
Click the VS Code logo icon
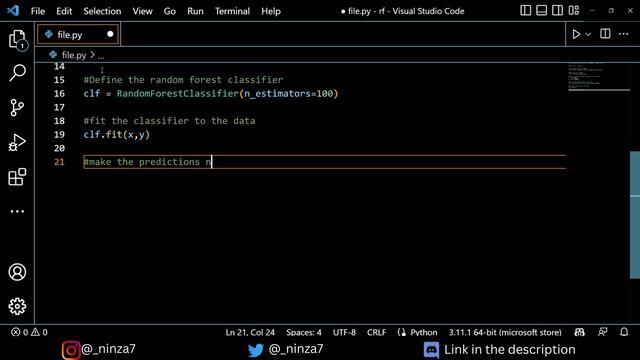point(13,11)
